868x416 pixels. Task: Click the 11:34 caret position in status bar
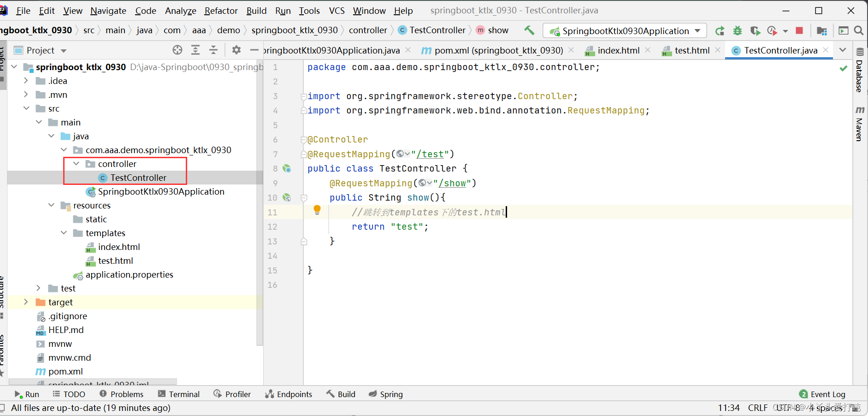coord(728,408)
